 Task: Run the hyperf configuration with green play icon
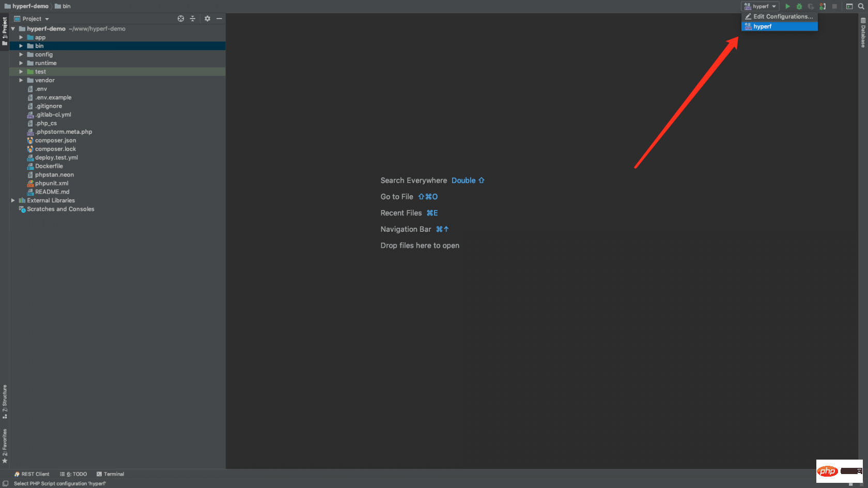click(787, 6)
